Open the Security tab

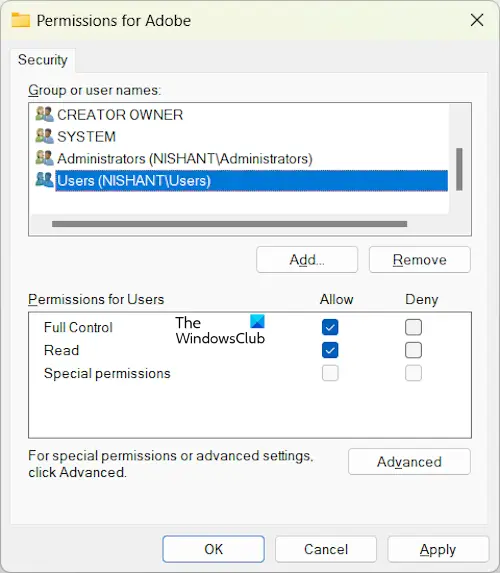click(x=43, y=60)
